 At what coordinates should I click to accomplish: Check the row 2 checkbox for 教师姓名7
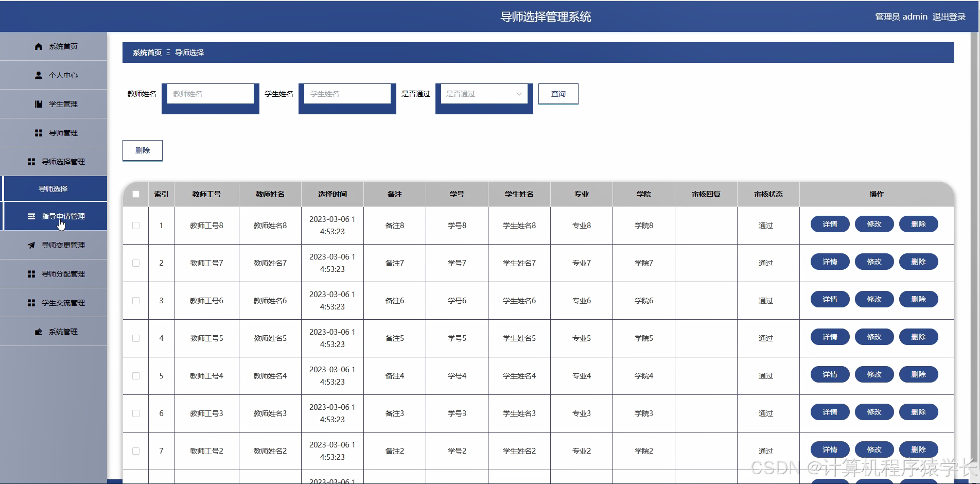(x=136, y=263)
